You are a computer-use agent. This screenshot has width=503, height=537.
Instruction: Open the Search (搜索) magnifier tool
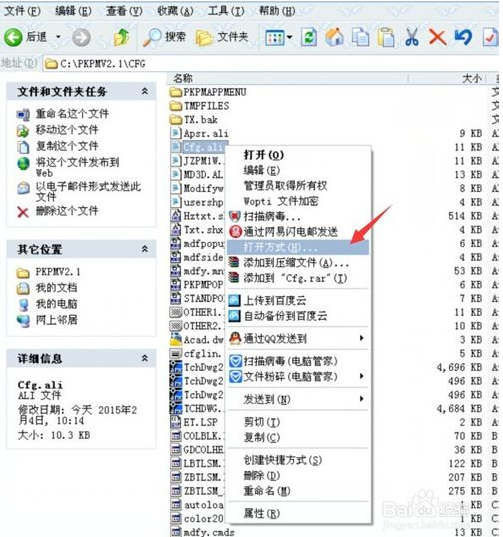(x=165, y=37)
